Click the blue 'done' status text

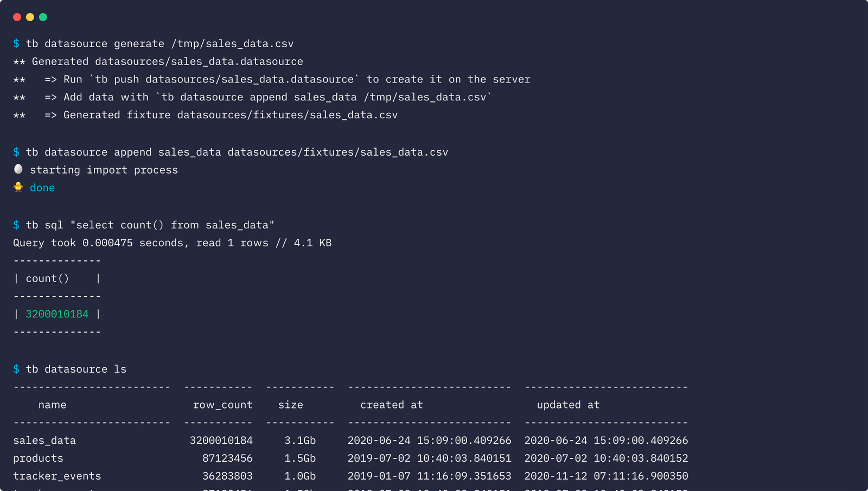tap(42, 188)
